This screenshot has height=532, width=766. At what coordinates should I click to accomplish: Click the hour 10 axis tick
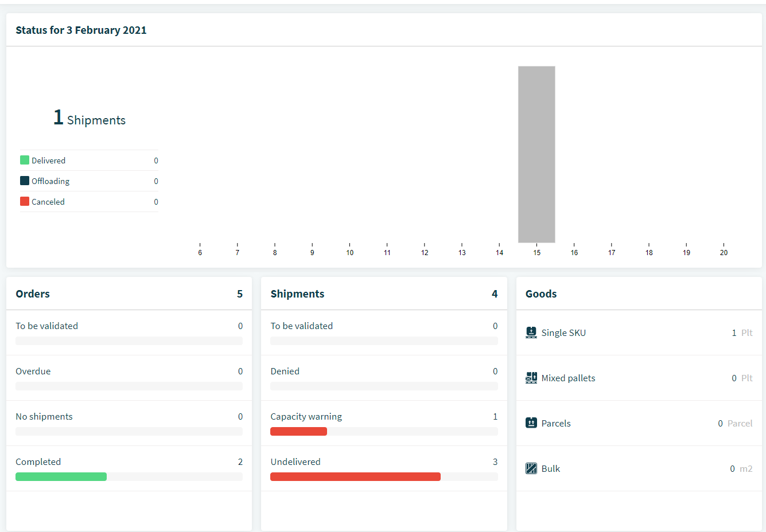349,250
